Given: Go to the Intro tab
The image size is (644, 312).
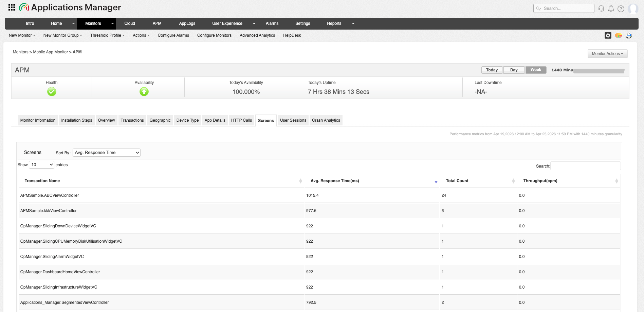Looking at the screenshot, I should point(30,23).
